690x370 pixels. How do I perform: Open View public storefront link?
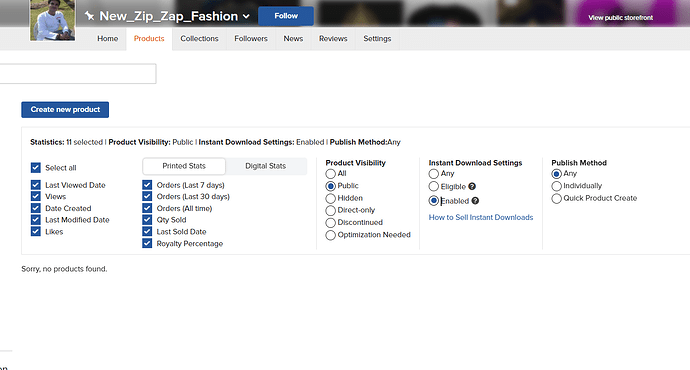(x=620, y=18)
